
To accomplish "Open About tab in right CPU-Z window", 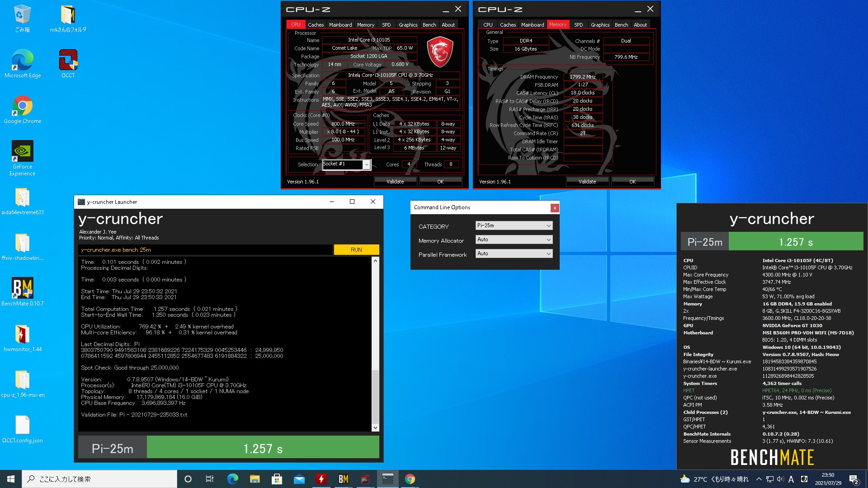I will pyautogui.click(x=640, y=25).
